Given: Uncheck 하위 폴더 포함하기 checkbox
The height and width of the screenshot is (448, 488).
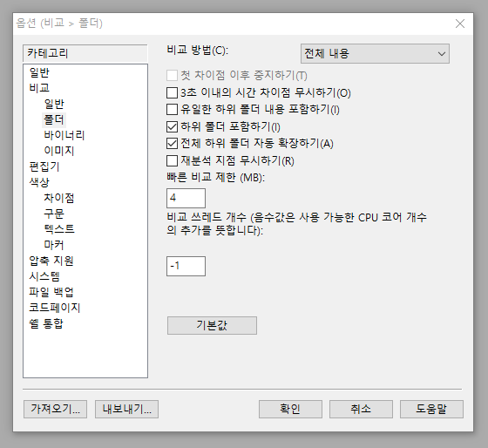Looking at the screenshot, I should (x=173, y=126).
